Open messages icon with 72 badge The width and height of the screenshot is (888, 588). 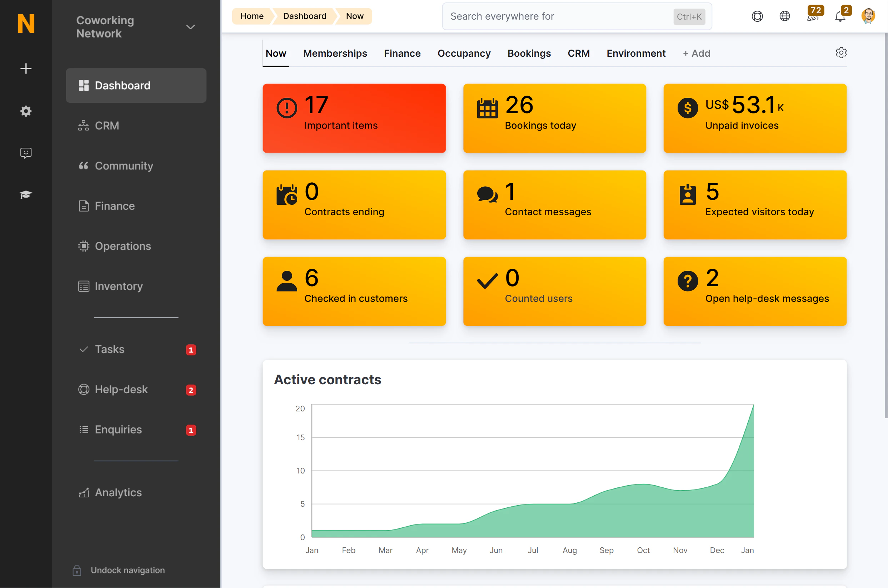tap(813, 16)
